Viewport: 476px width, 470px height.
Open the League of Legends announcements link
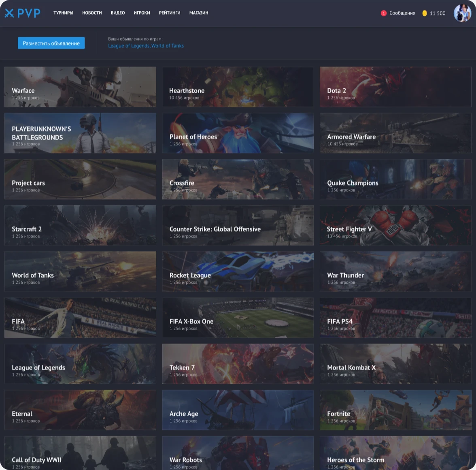click(129, 46)
